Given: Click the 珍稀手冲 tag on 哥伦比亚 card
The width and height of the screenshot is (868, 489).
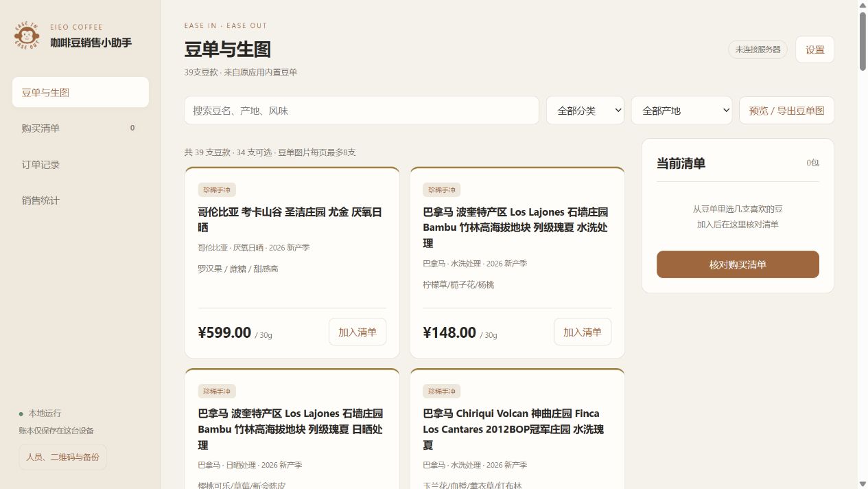Looking at the screenshot, I should point(217,190).
